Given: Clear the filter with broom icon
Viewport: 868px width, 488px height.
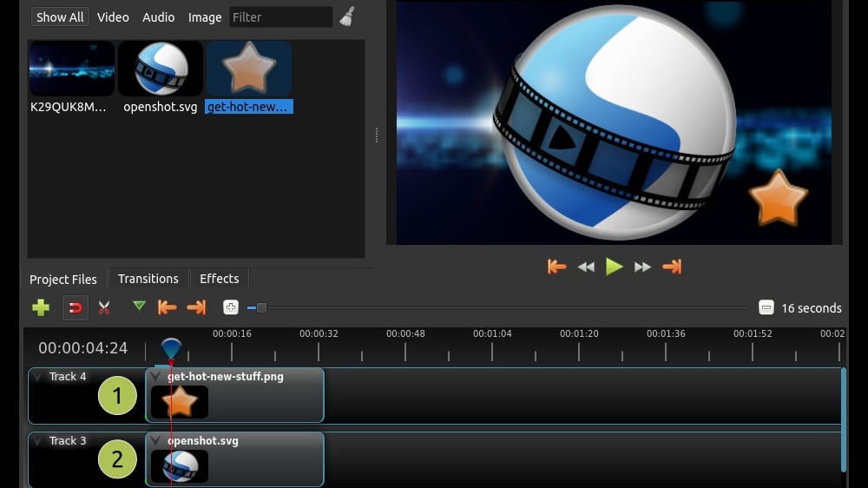Looking at the screenshot, I should tap(347, 16).
